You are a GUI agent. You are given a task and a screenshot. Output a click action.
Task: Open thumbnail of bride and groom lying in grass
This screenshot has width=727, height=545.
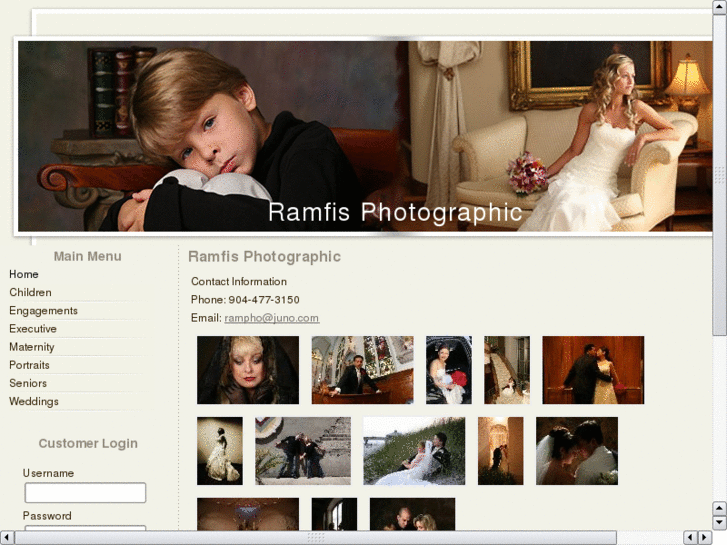click(x=414, y=451)
